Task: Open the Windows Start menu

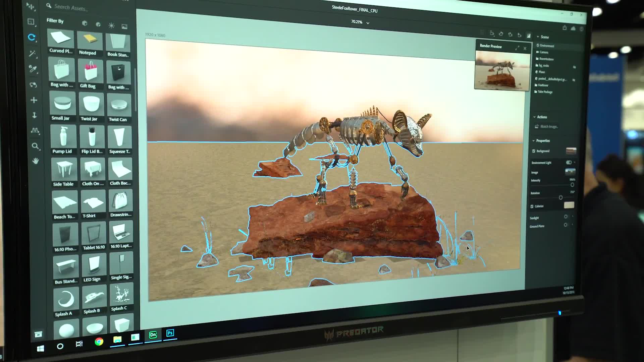Action: [x=41, y=349]
